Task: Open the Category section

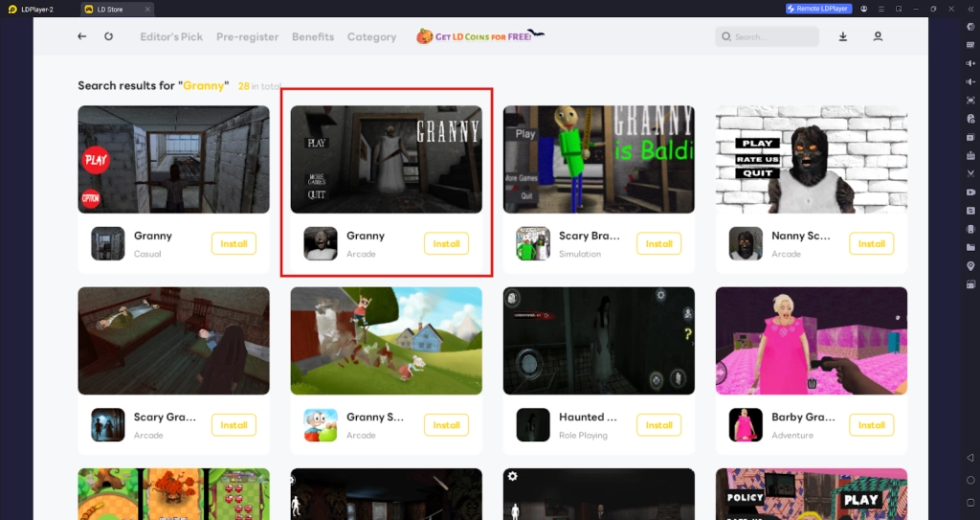Action: click(x=372, y=37)
